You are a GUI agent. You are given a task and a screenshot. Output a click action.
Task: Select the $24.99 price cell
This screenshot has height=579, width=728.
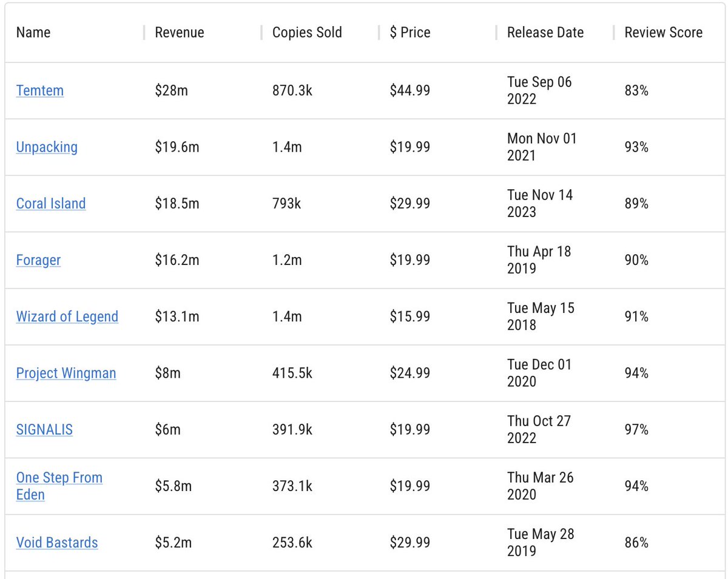pos(410,373)
